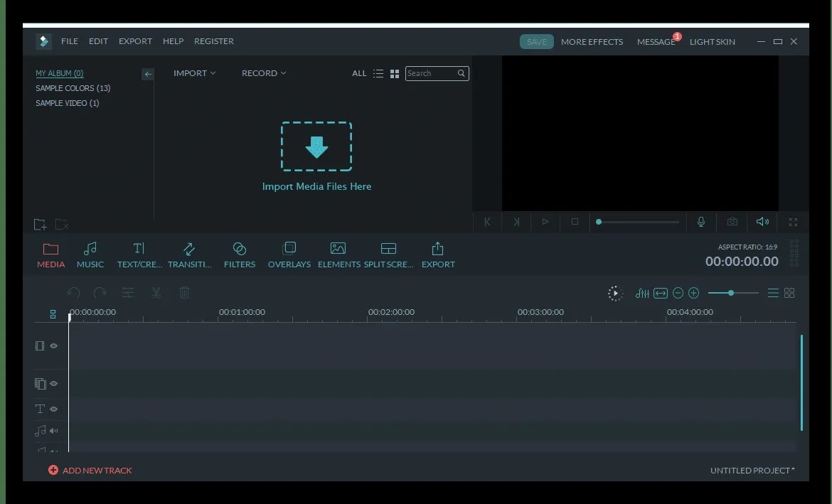The height and width of the screenshot is (504, 832).
Task: Open the TEXT/CREDIT tab
Action: tap(139, 255)
